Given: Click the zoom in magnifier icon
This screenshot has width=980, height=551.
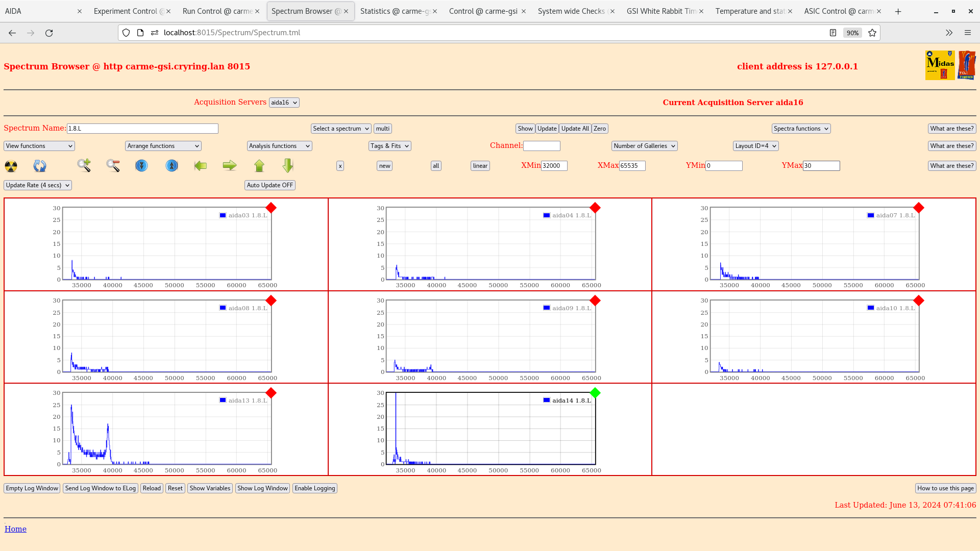Looking at the screenshot, I should [x=84, y=165].
